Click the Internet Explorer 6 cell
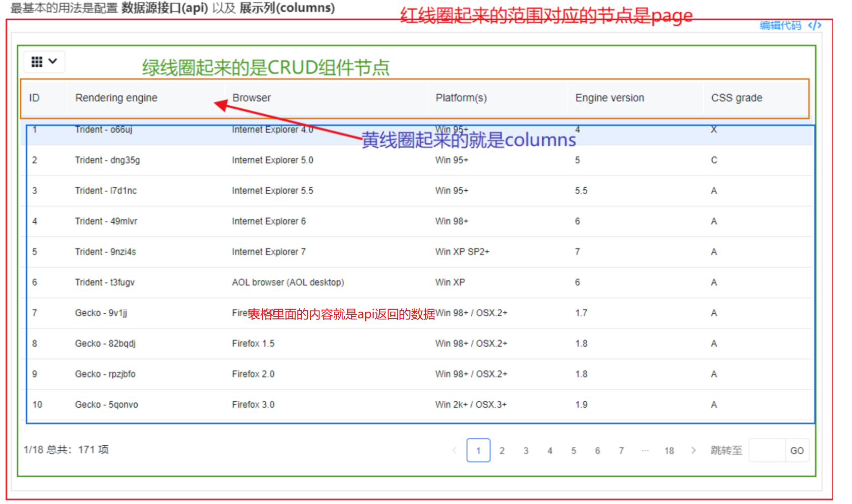Image resolution: width=852 pixels, height=504 pixels. [x=269, y=221]
